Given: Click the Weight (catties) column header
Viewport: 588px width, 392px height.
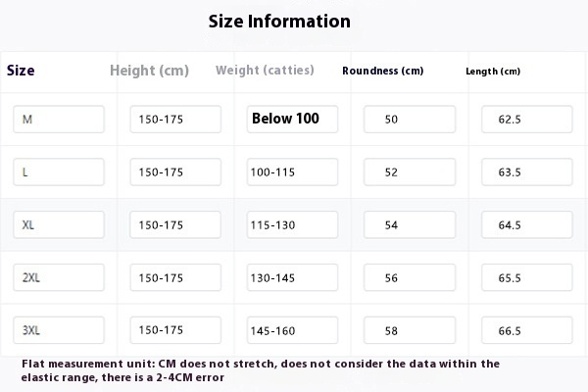Looking at the screenshot, I should tap(265, 71).
